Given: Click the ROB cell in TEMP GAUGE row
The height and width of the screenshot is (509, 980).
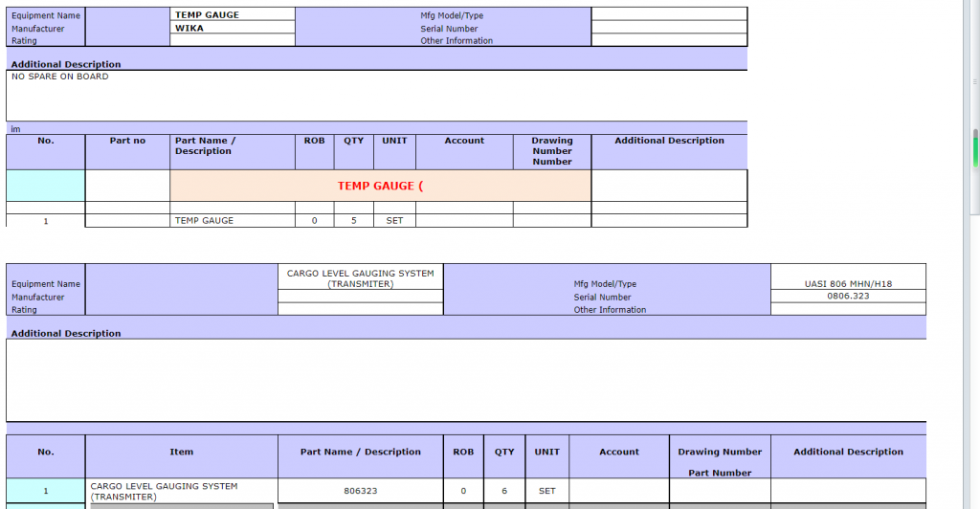Looking at the screenshot, I should pyautogui.click(x=314, y=221).
